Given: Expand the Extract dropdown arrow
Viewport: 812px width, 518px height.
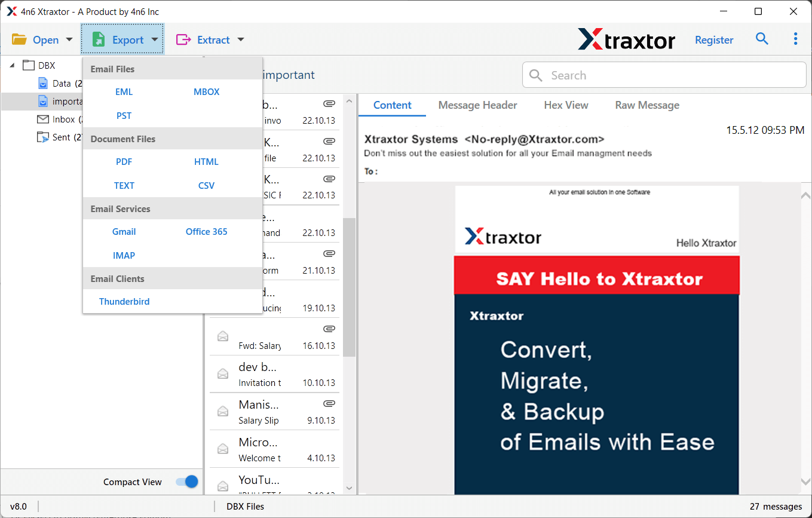Looking at the screenshot, I should (x=241, y=40).
